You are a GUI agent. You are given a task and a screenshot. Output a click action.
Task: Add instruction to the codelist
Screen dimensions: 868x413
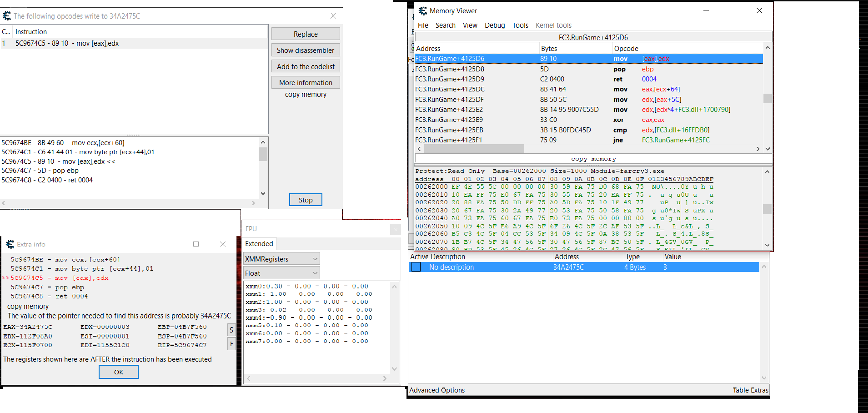(306, 66)
